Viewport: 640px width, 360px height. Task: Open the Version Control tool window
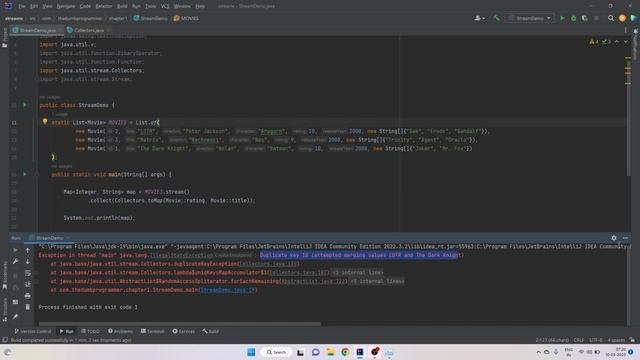pos(33,331)
